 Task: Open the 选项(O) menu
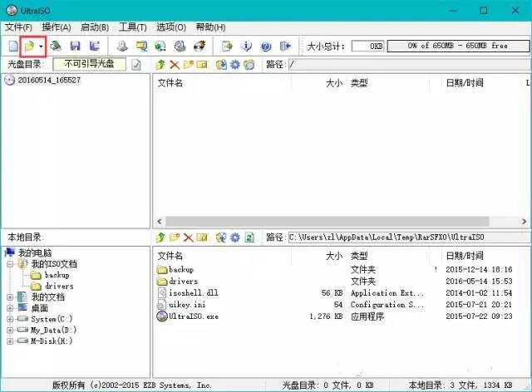(171, 27)
